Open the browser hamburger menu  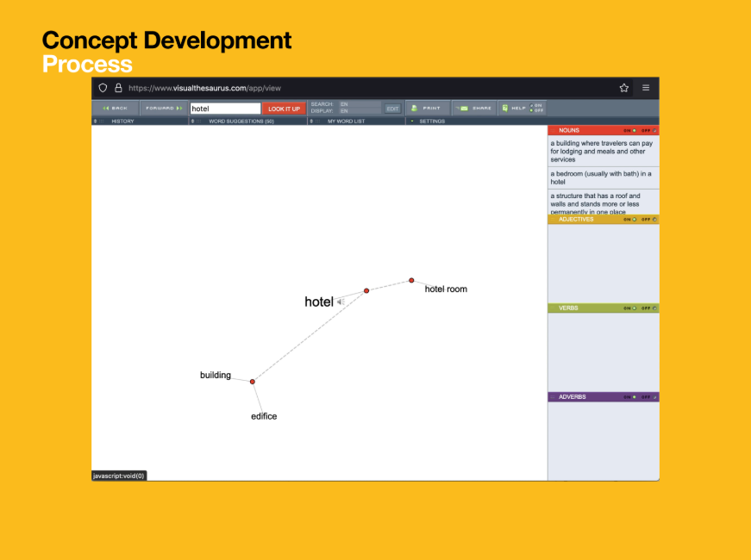point(646,88)
